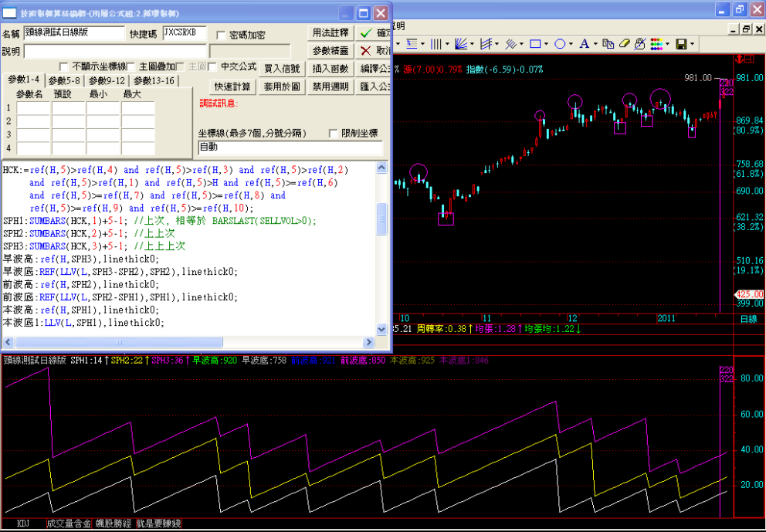This screenshot has height=532, width=766.
Task: Focus the 快捷碼 shortcut code field
Action: [185, 33]
